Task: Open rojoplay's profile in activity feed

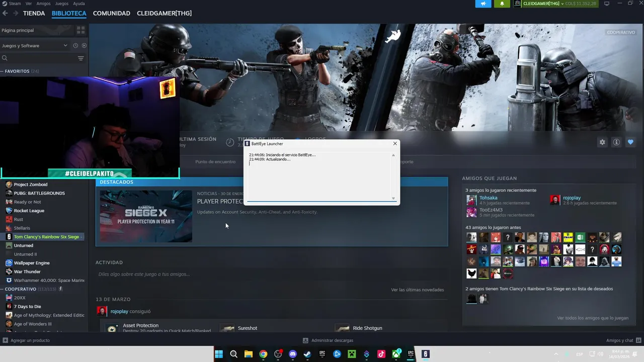Action: click(119, 311)
